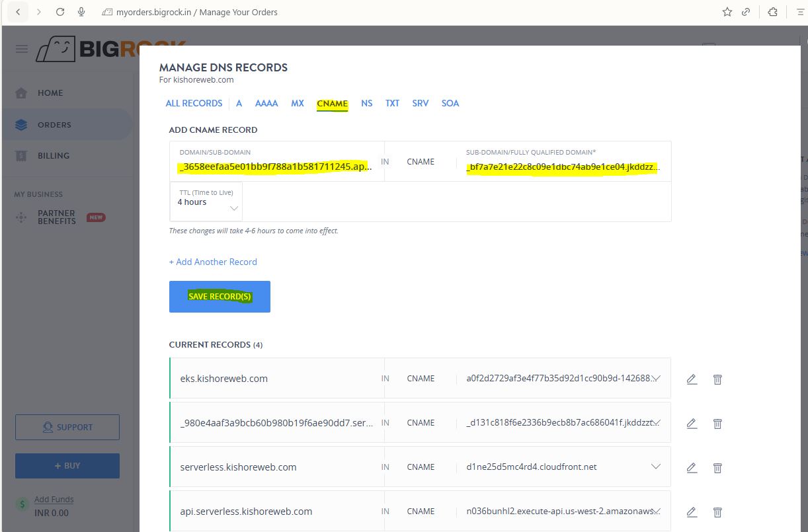Bookmark page with star icon
Screen dimensions: 808x532
727,12
